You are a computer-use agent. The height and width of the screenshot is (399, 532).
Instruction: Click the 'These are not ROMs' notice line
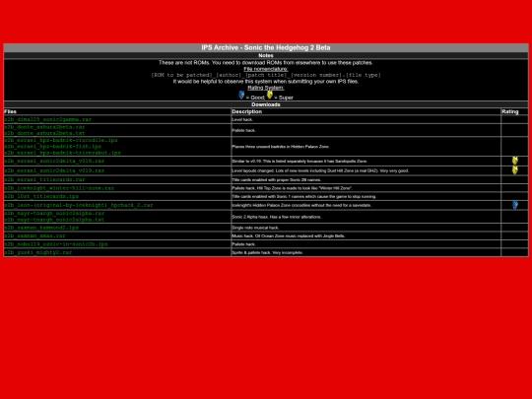coord(266,62)
